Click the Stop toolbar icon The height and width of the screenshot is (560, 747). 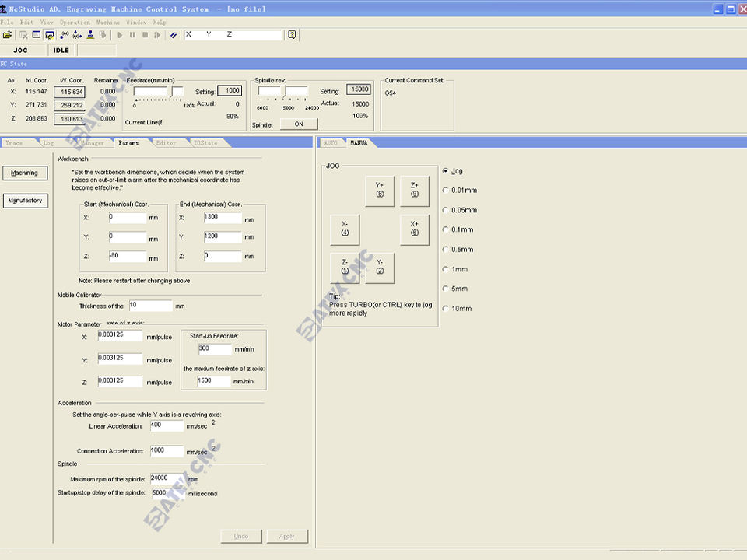pos(145,35)
